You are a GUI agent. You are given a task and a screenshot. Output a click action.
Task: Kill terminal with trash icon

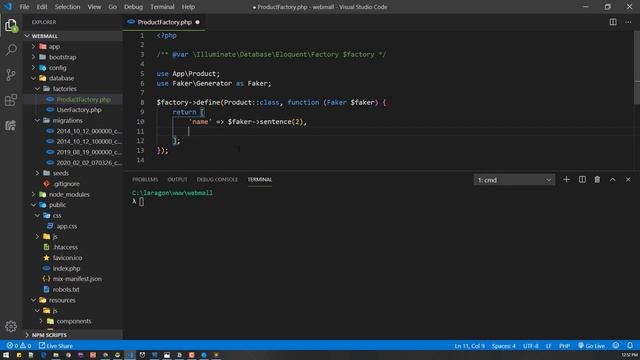click(597, 180)
